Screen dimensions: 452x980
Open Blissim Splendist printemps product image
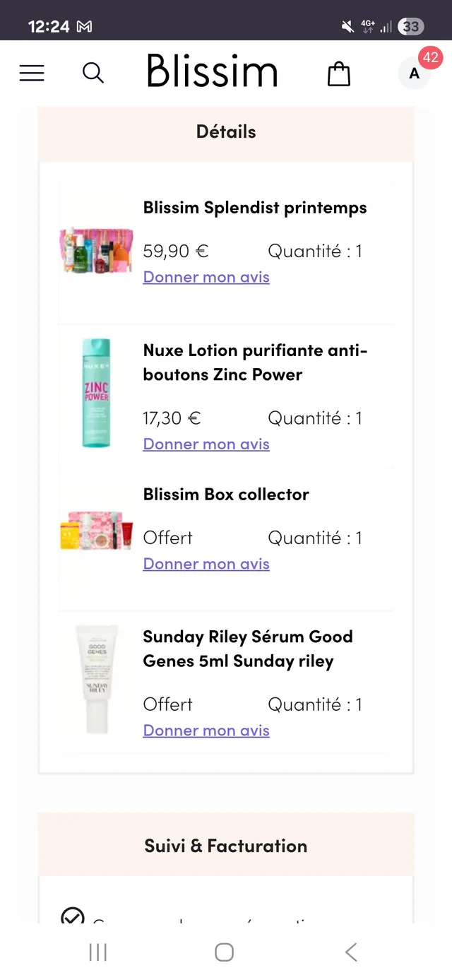point(96,249)
